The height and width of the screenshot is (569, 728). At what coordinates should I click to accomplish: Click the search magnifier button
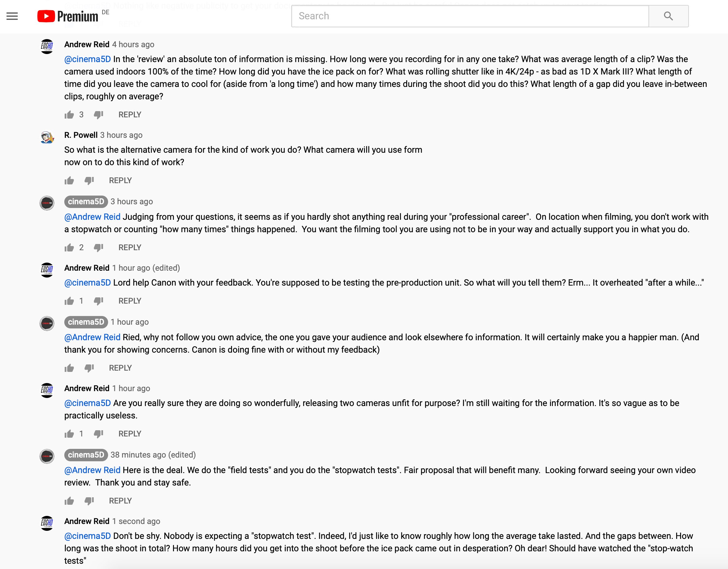coord(668,16)
